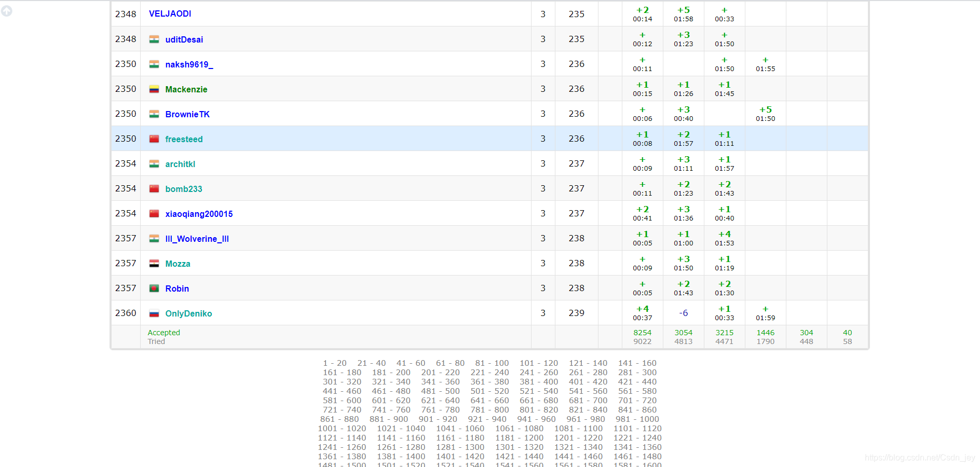Click OnlyDeniko's -6 failed submission cell
Screen dimensions: 980x467
tap(684, 313)
